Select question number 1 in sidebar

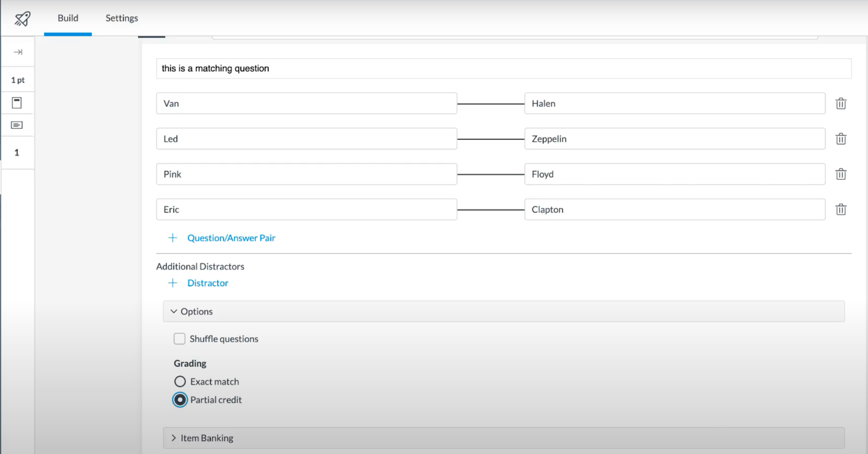17,153
